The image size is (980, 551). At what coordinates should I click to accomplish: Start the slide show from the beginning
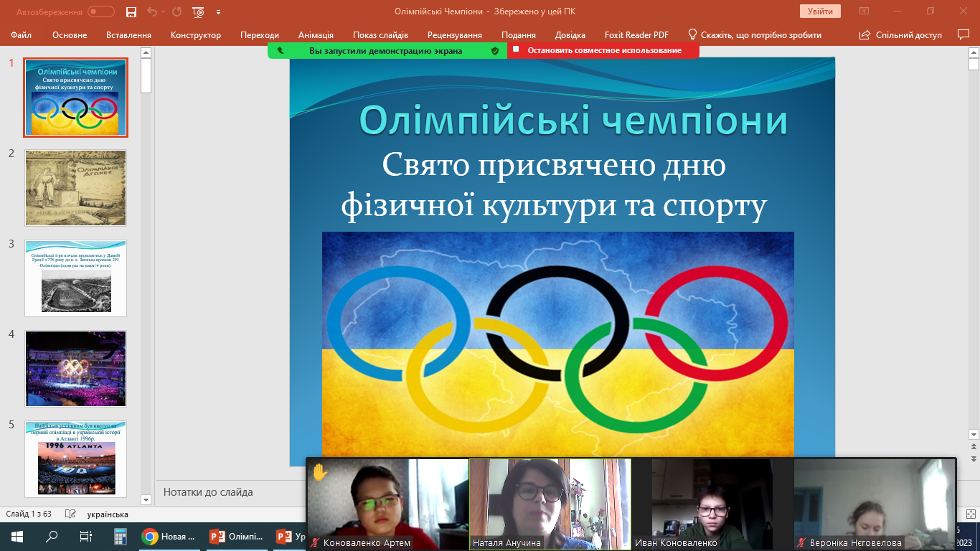tap(199, 11)
